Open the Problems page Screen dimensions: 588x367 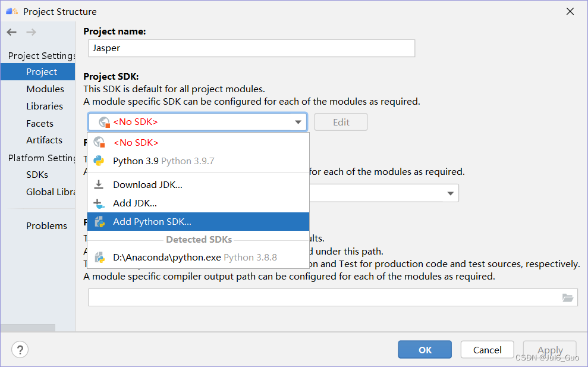pyautogui.click(x=46, y=226)
